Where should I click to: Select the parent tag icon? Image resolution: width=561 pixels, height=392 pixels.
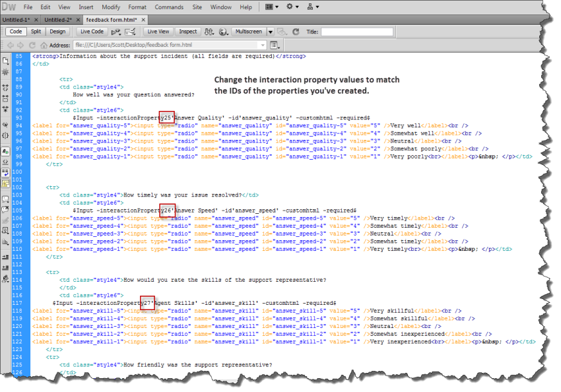[5, 125]
